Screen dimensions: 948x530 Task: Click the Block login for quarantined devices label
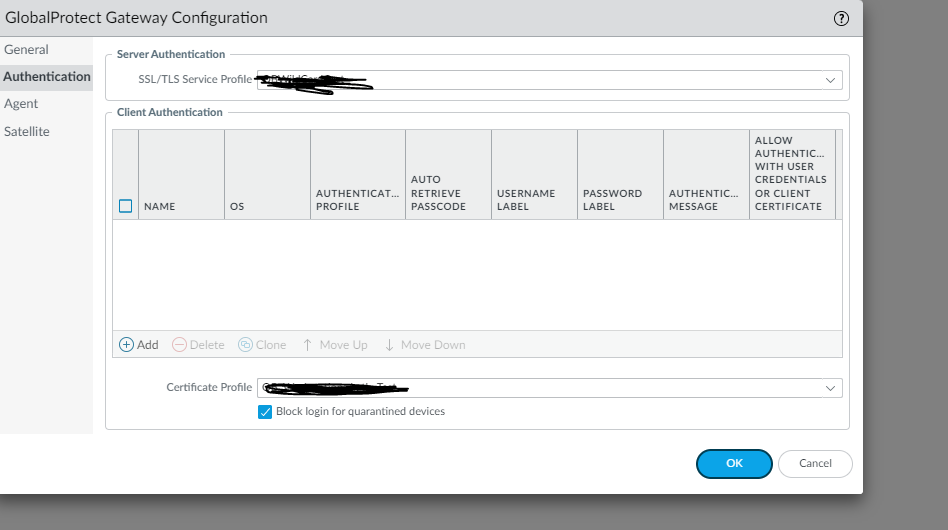(x=360, y=412)
